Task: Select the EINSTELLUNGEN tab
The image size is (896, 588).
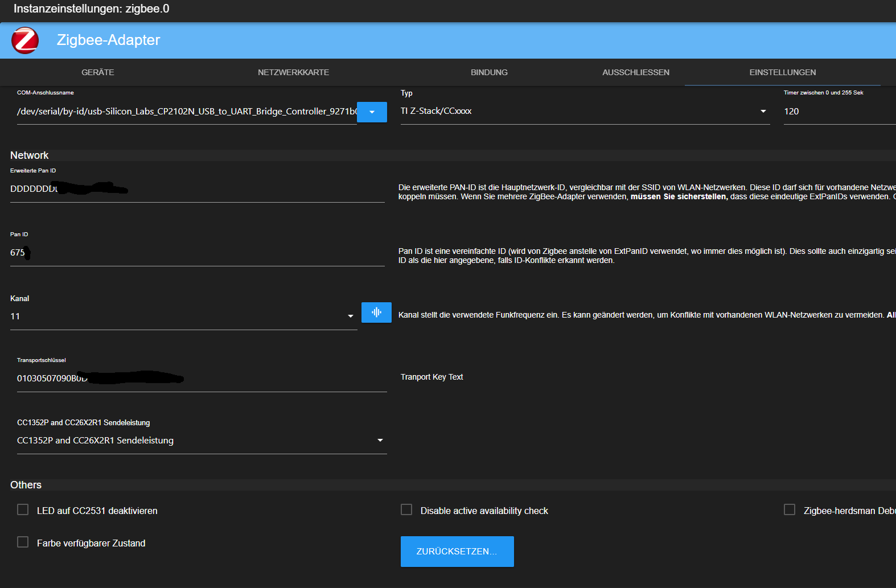Action: pos(783,72)
